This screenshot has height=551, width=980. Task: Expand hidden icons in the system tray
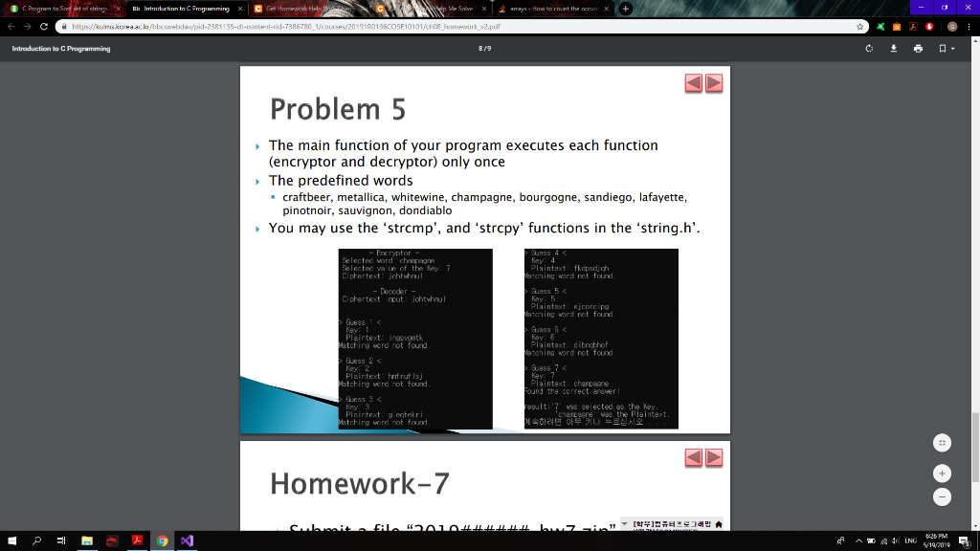pyautogui.click(x=858, y=540)
